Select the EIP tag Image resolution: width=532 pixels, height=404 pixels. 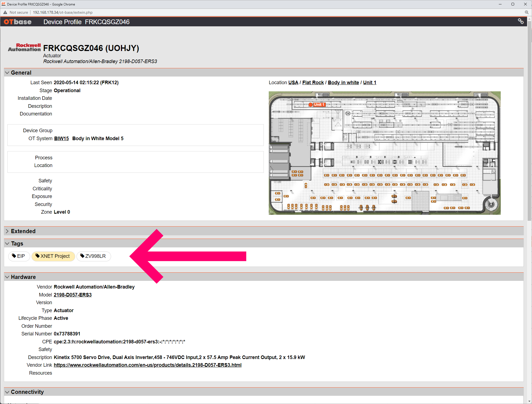pyautogui.click(x=19, y=256)
